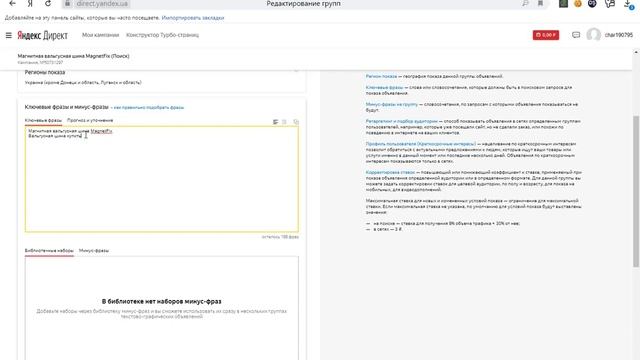640x360 pixels.
Task: Click the user avatar icon
Action: tap(593, 35)
